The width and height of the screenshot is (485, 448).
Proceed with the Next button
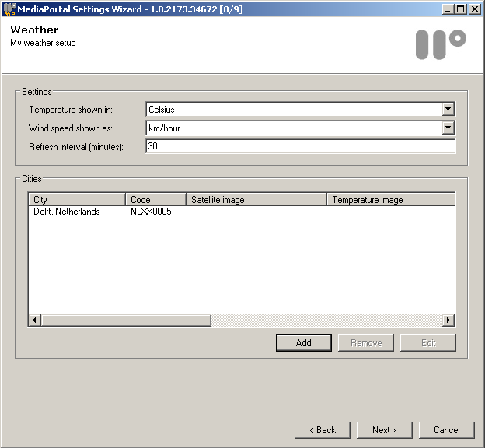pyautogui.click(x=385, y=430)
